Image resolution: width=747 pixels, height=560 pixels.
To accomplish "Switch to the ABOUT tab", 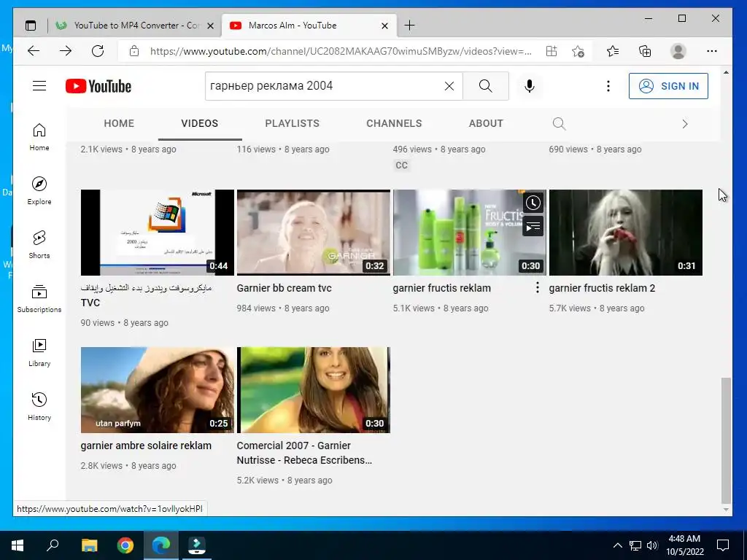I will (x=486, y=123).
